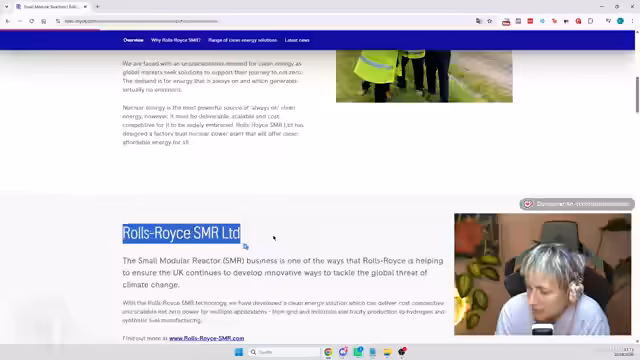Image resolution: width=640 pixels, height=360 pixels.
Task: Go back to the previous page
Action: (8, 21)
